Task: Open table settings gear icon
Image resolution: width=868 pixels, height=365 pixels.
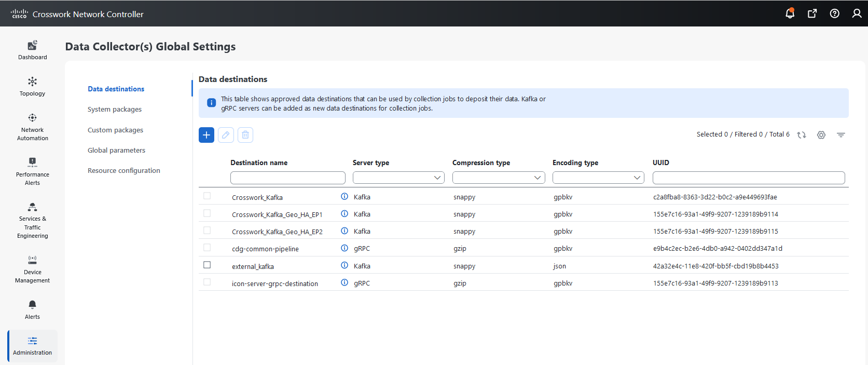Action: coord(821,135)
